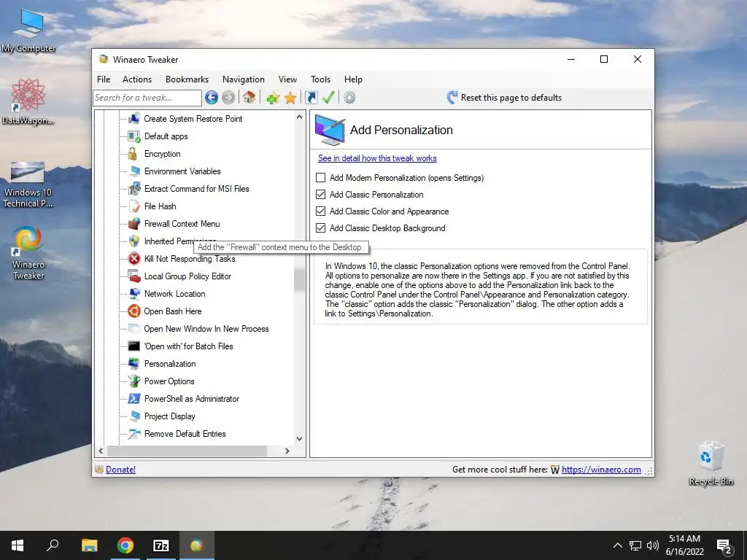Show hidden tray icons chevron

tap(617, 545)
